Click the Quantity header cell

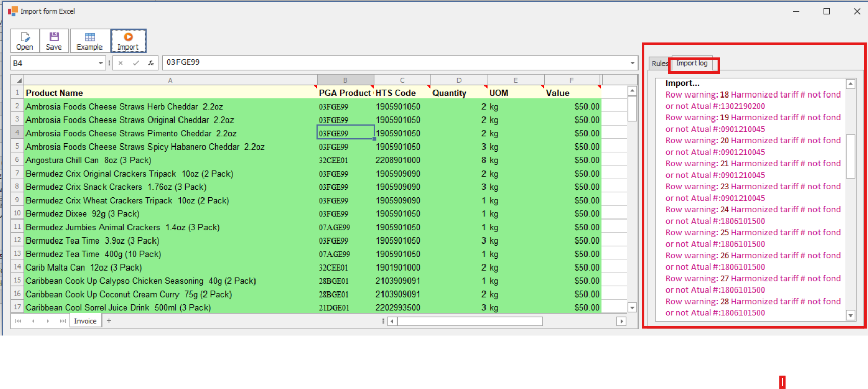point(459,93)
